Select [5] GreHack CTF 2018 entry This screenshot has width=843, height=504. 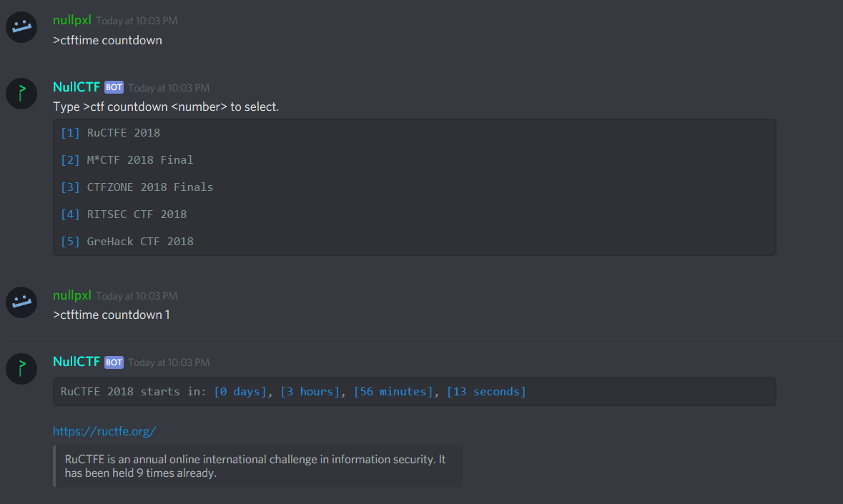(127, 242)
